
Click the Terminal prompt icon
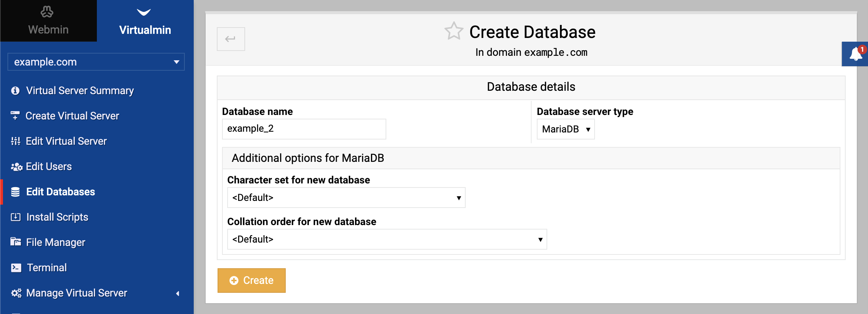[x=16, y=267]
